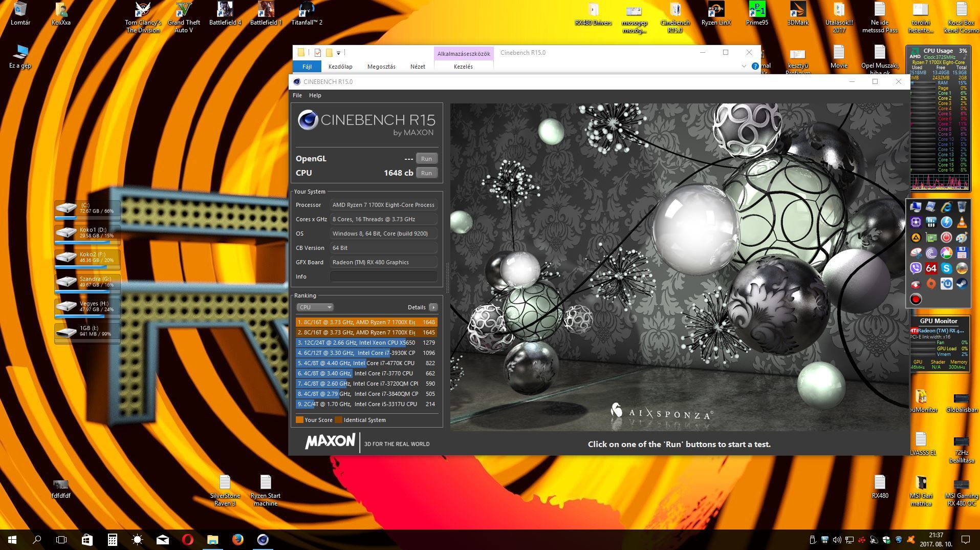Launch Viber from the launcher panel
The width and height of the screenshot is (980, 550).
pyautogui.click(x=916, y=268)
